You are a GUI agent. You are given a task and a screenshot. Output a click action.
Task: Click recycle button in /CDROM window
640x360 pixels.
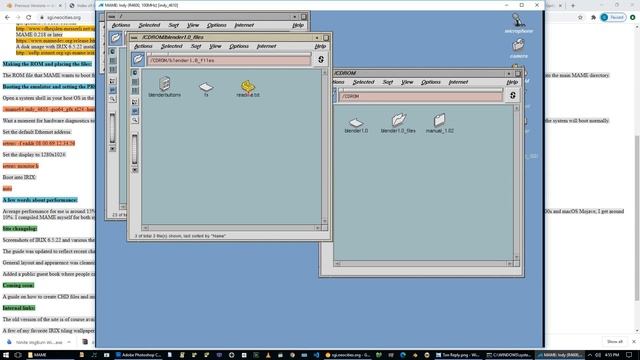point(513,96)
